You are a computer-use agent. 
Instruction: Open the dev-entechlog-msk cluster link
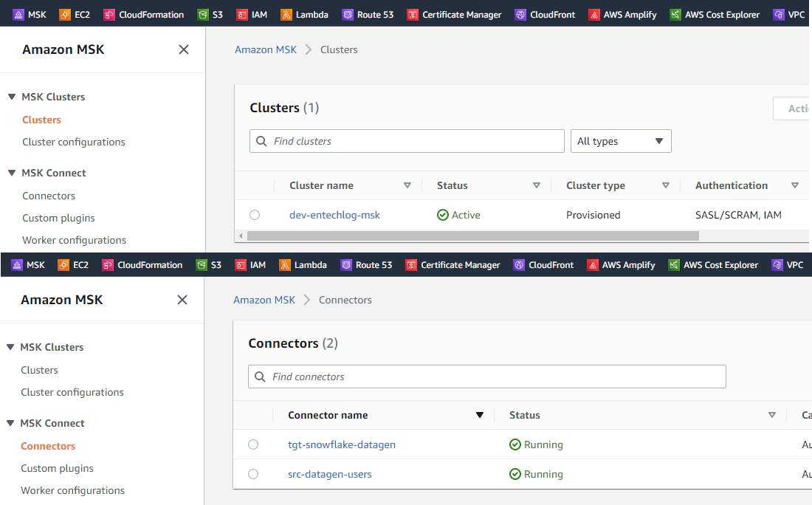334,215
